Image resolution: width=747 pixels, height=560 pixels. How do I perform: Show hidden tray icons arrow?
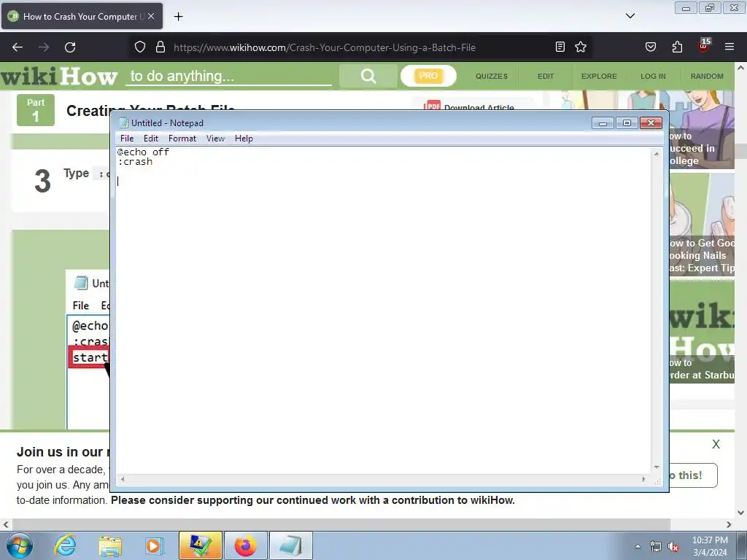click(638, 547)
